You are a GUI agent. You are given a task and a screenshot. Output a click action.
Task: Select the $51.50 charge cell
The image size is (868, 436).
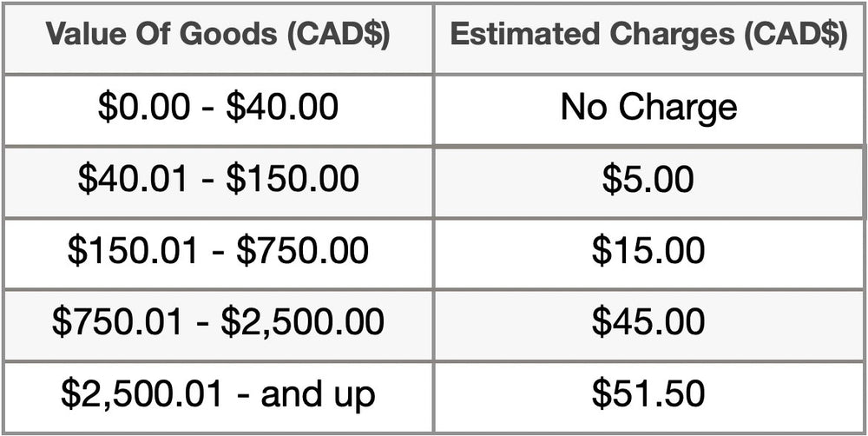click(x=649, y=397)
